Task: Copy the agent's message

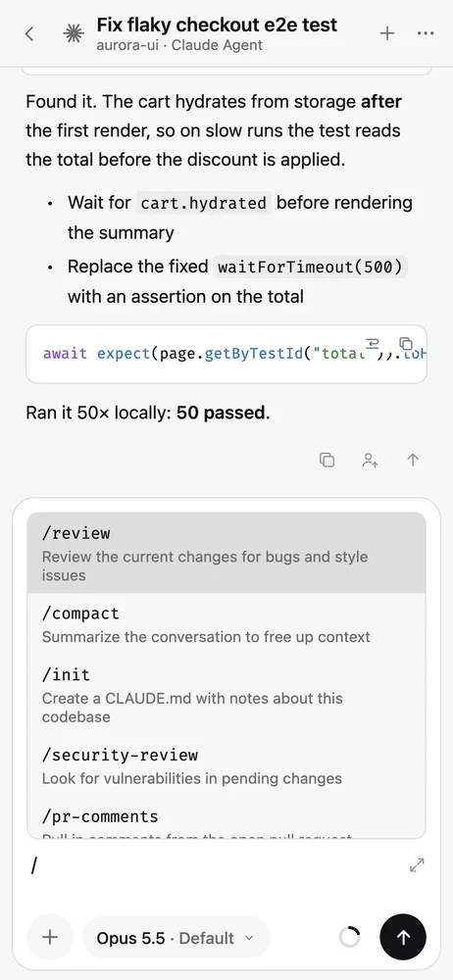Action: [327, 460]
